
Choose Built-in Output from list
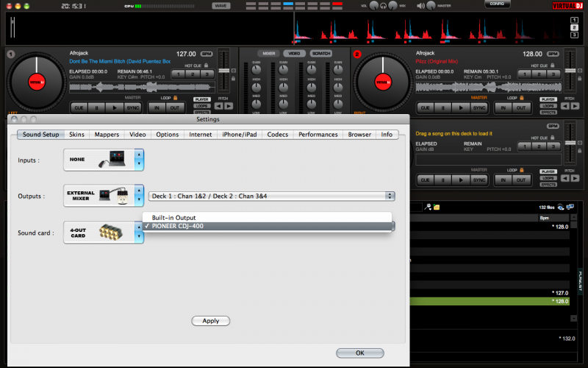(267, 217)
